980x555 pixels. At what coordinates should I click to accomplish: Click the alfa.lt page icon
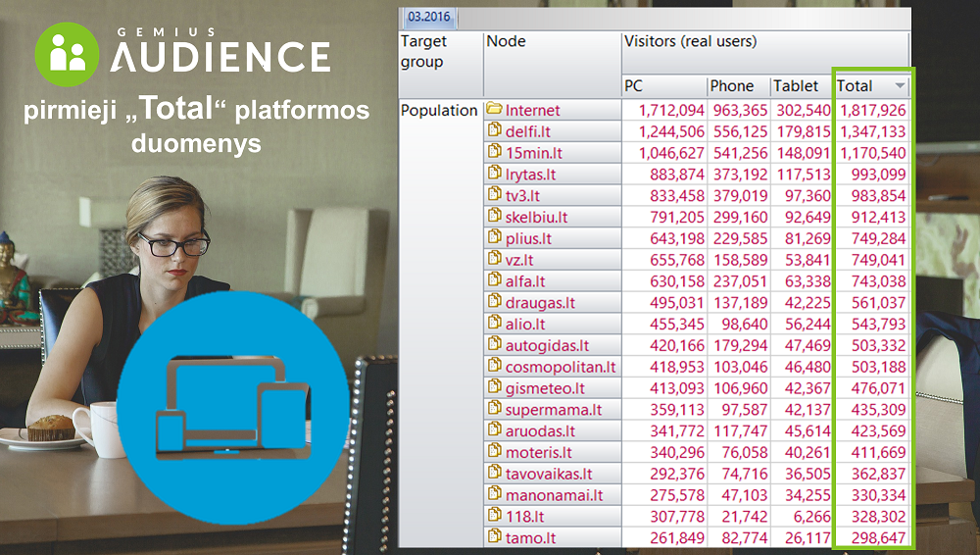[494, 279]
